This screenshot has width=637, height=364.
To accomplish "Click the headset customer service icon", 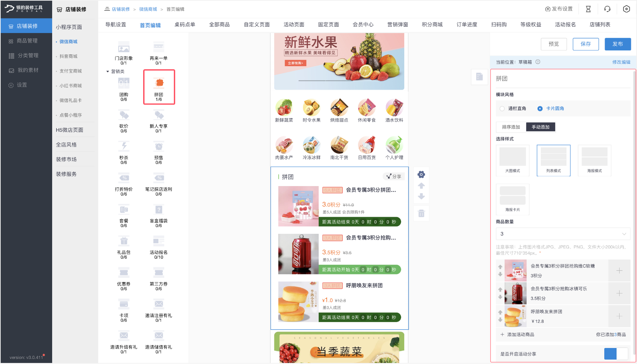I will pos(607,9).
